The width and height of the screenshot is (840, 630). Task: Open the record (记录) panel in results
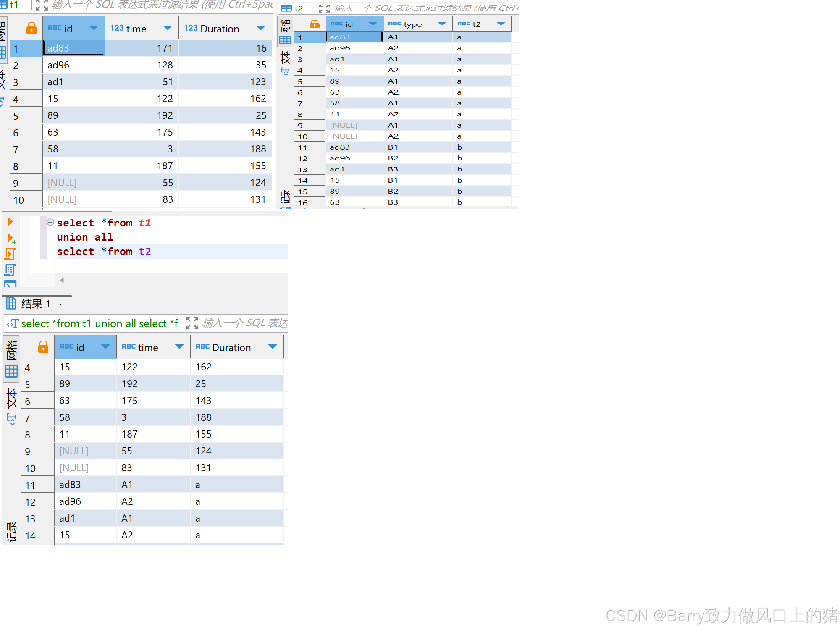11,531
